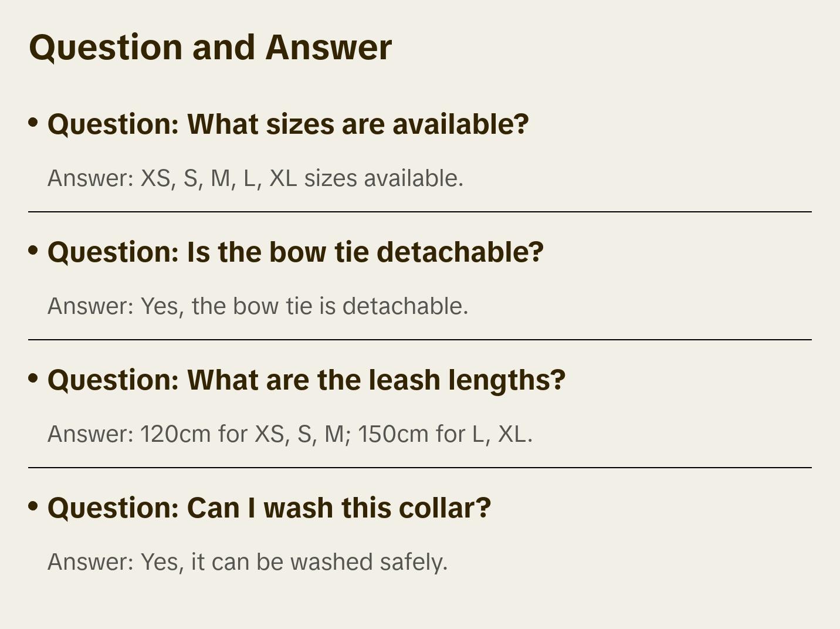Expand the "What are the leash lengths?" question
Image resolution: width=840 pixels, height=629 pixels.
tap(306, 380)
